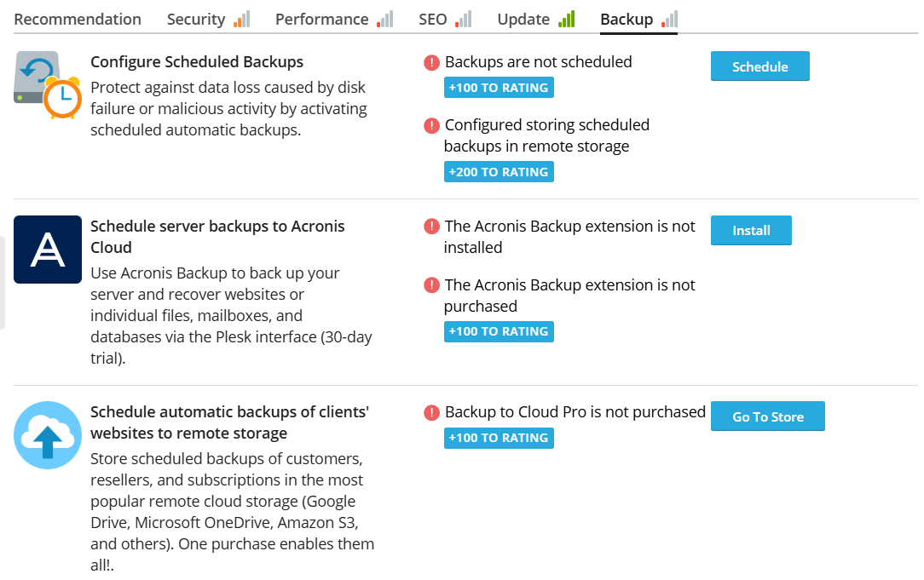This screenshot has height=580, width=924.
Task: Click the Go To Store button
Action: tap(767, 416)
